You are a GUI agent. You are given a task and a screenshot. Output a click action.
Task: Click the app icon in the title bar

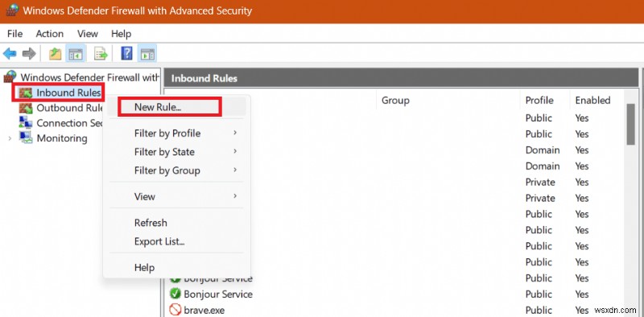[x=11, y=10]
